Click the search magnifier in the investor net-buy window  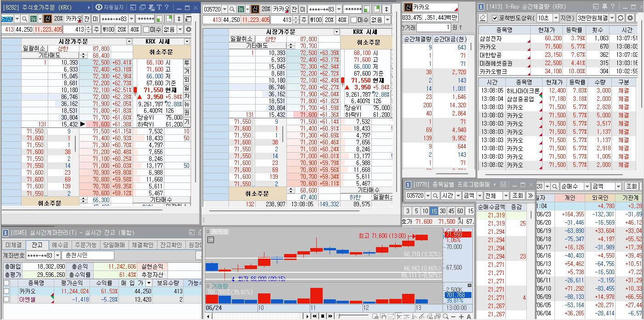pyautogui.click(x=554, y=186)
